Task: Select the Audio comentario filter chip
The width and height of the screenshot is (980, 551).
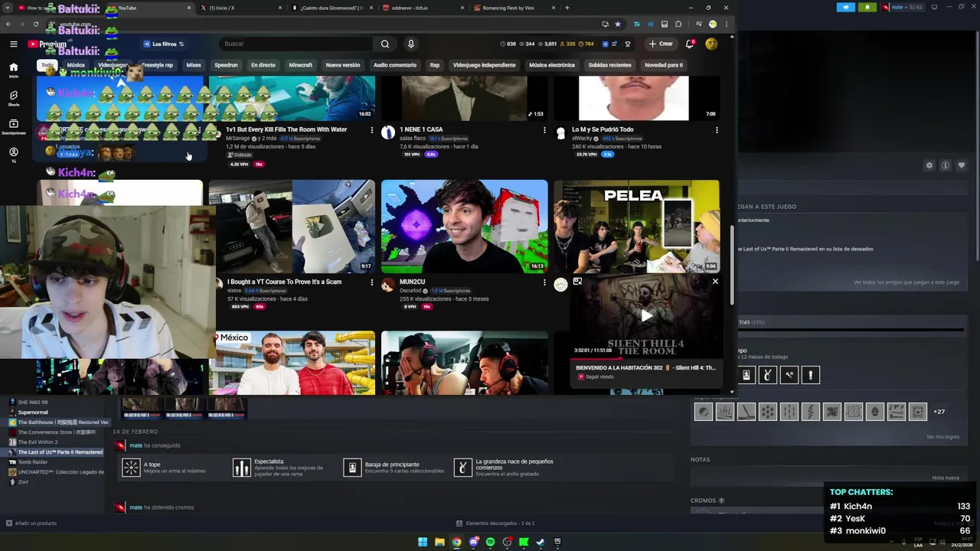Action: [394, 65]
